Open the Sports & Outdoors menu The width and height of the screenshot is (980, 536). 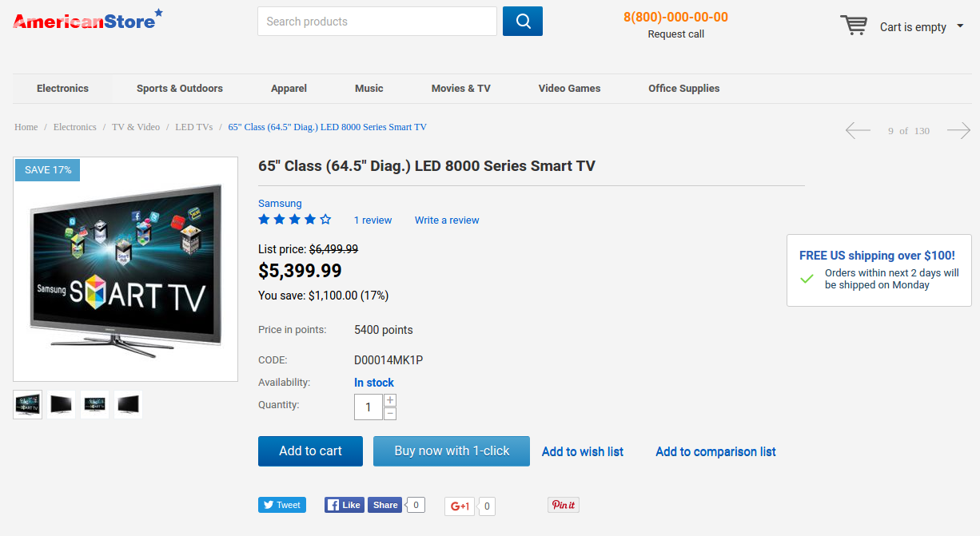click(x=180, y=89)
